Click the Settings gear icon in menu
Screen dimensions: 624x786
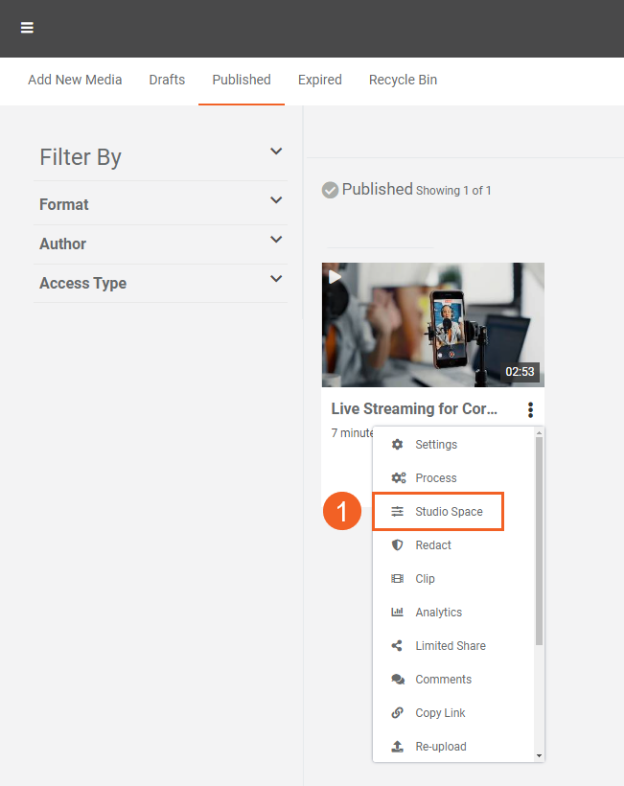pos(397,445)
